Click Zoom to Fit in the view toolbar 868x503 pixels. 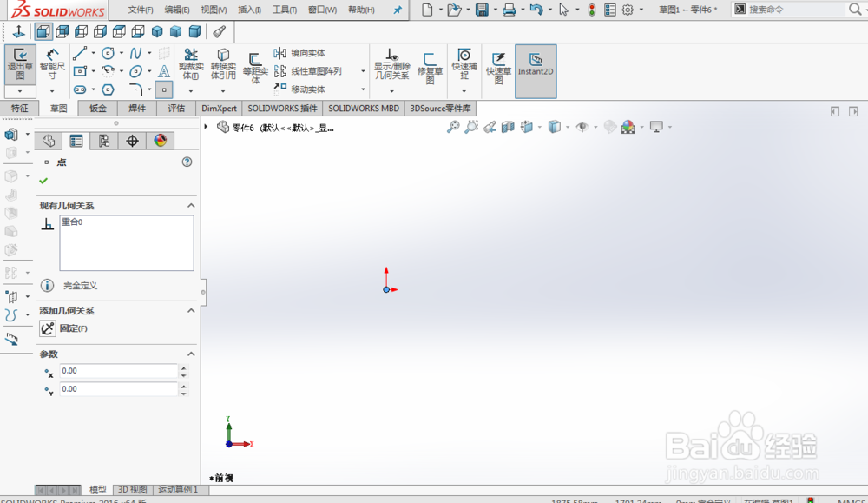pyautogui.click(x=454, y=126)
